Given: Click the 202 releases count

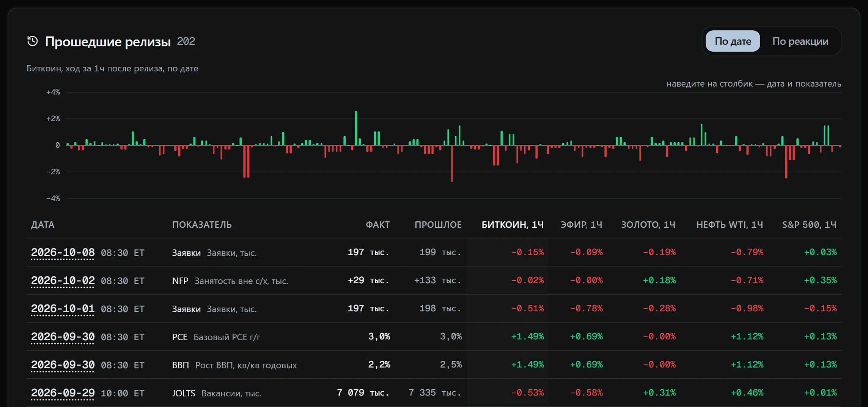Looking at the screenshot, I should point(186,41).
